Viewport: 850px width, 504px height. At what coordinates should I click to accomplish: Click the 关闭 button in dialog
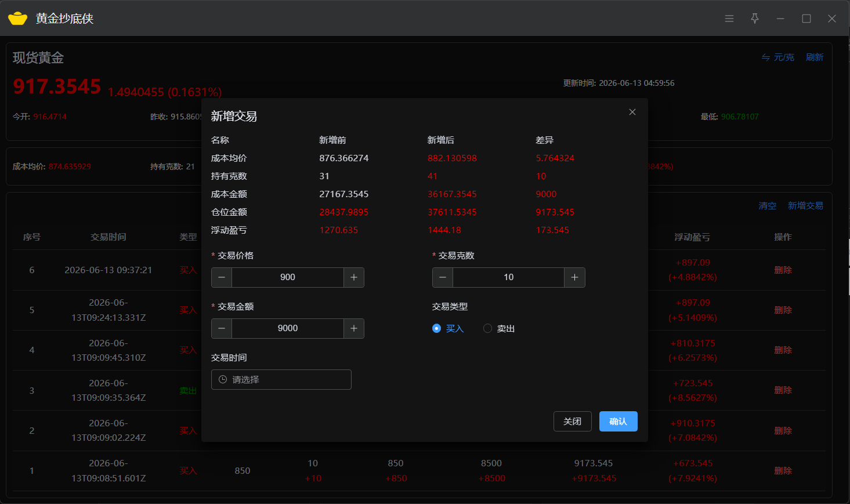pyautogui.click(x=573, y=422)
